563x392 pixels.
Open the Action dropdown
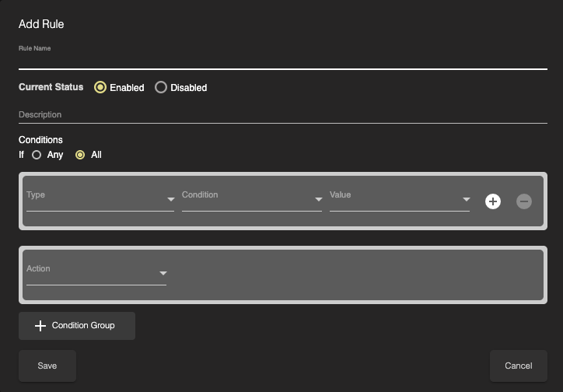(89, 274)
